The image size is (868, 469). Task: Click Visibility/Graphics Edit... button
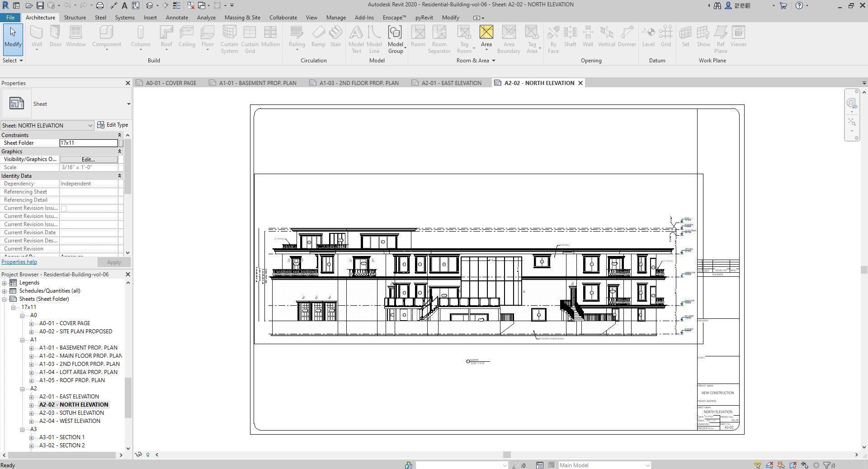click(89, 160)
